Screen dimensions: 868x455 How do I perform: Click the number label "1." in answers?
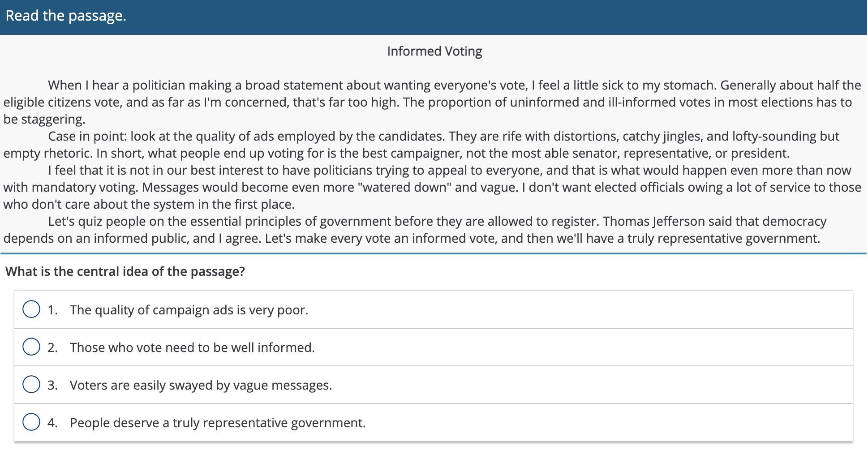(x=52, y=310)
